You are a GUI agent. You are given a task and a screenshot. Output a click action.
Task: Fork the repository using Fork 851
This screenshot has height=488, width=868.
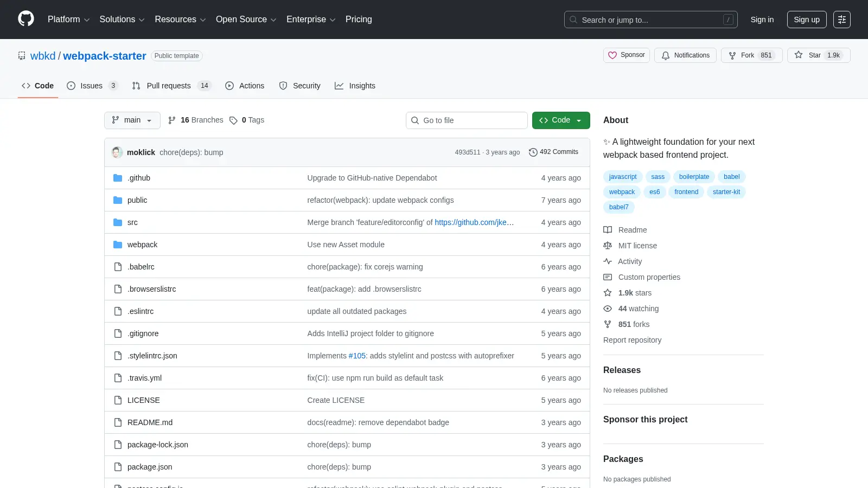751,55
